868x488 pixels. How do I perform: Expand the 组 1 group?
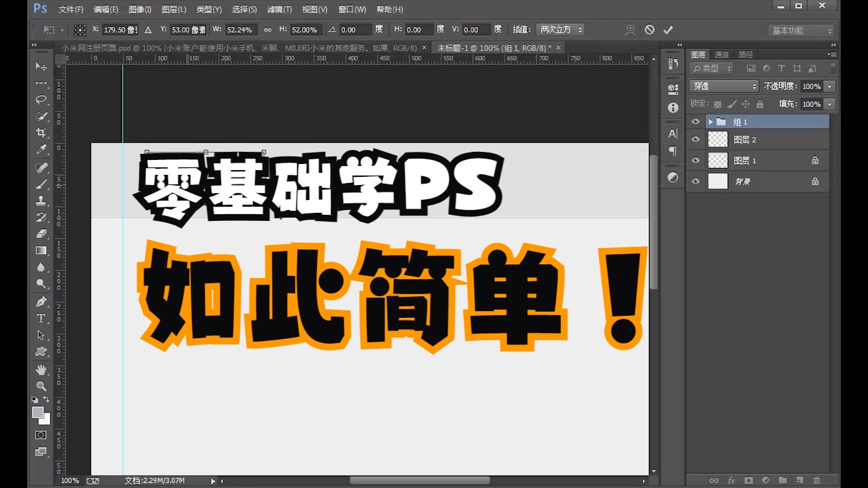coord(710,122)
